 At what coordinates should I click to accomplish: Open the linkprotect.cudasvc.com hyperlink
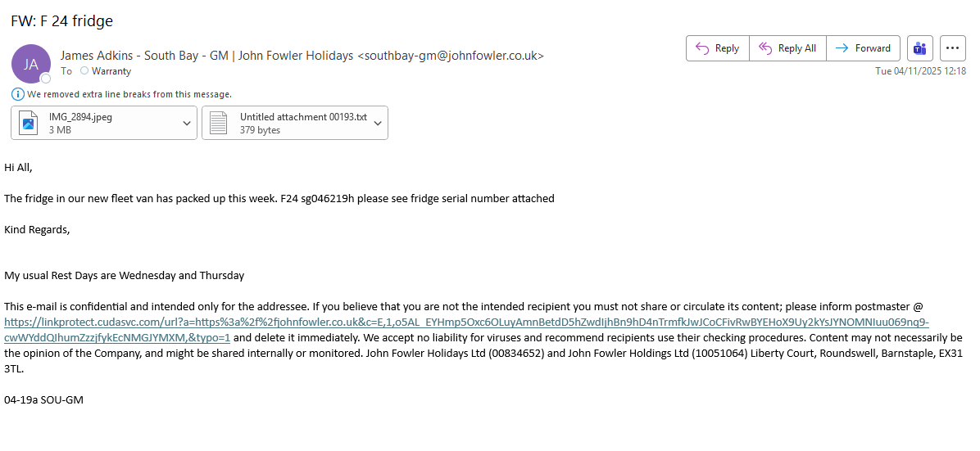click(465, 322)
